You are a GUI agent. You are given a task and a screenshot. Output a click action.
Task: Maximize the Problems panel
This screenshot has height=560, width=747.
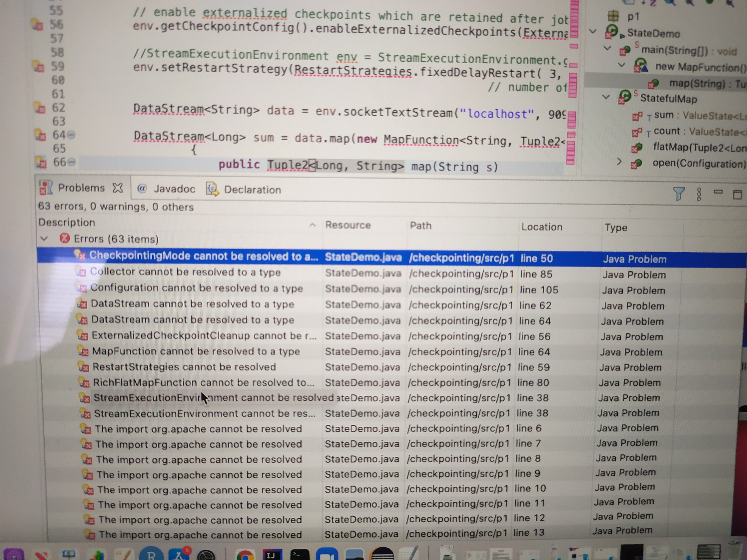[737, 195]
